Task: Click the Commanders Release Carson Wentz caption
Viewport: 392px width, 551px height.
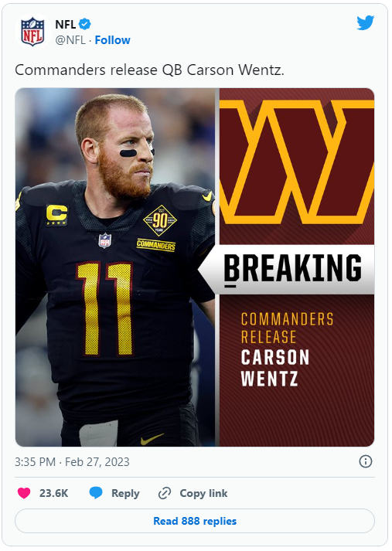Action: (x=287, y=349)
